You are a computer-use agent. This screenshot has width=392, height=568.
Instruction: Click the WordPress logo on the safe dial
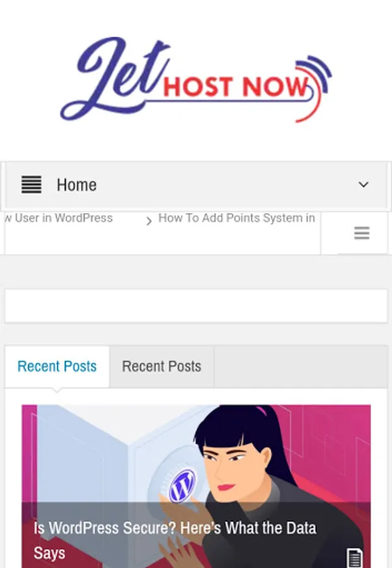[x=182, y=485]
